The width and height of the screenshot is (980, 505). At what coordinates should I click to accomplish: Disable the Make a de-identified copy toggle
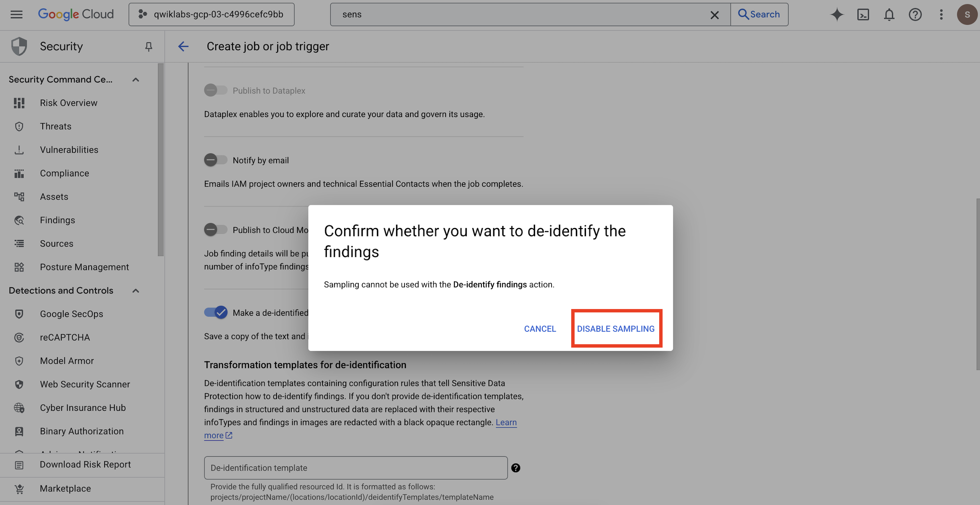(x=215, y=312)
